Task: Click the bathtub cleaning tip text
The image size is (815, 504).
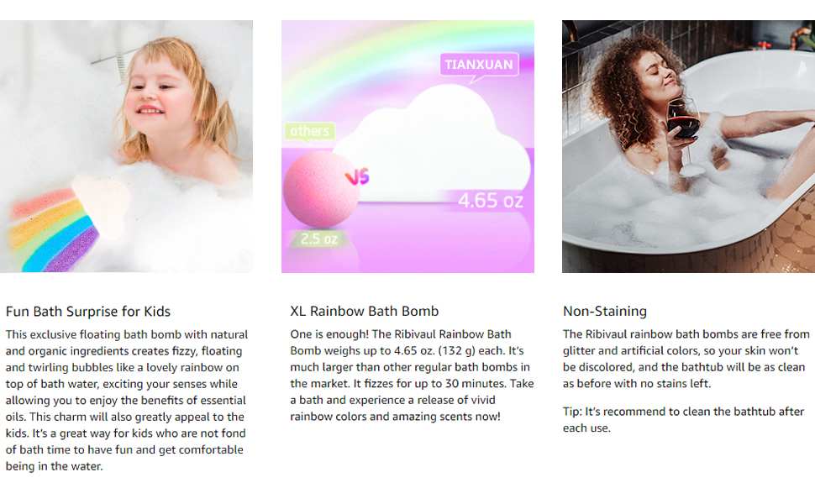Action: point(683,420)
